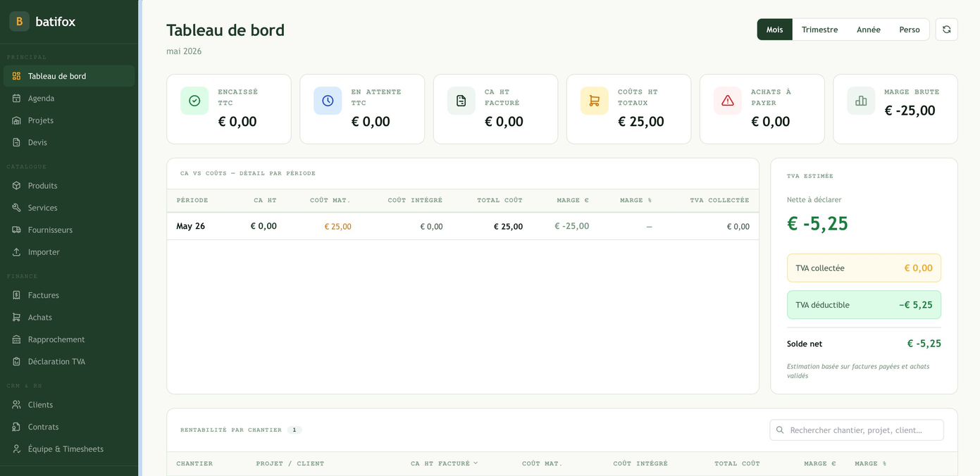Click the Projets building icon
Viewport: 980px width, 476px height.
[16, 120]
